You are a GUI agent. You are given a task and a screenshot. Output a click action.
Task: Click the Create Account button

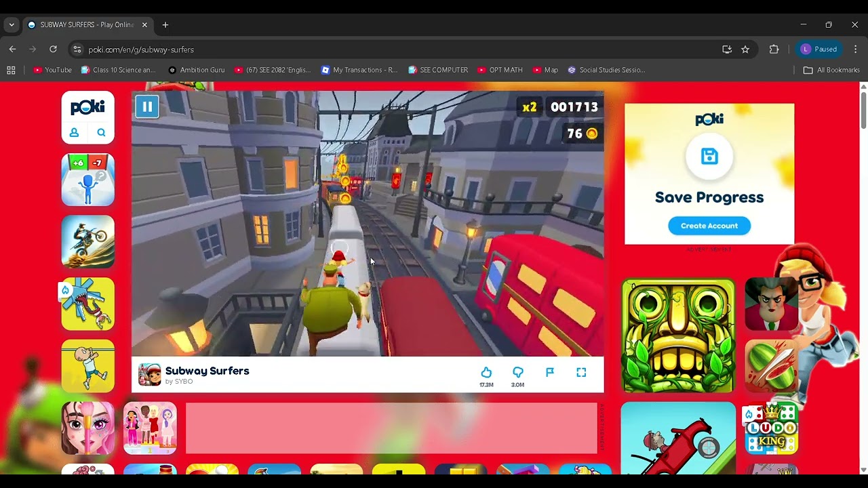click(x=709, y=226)
